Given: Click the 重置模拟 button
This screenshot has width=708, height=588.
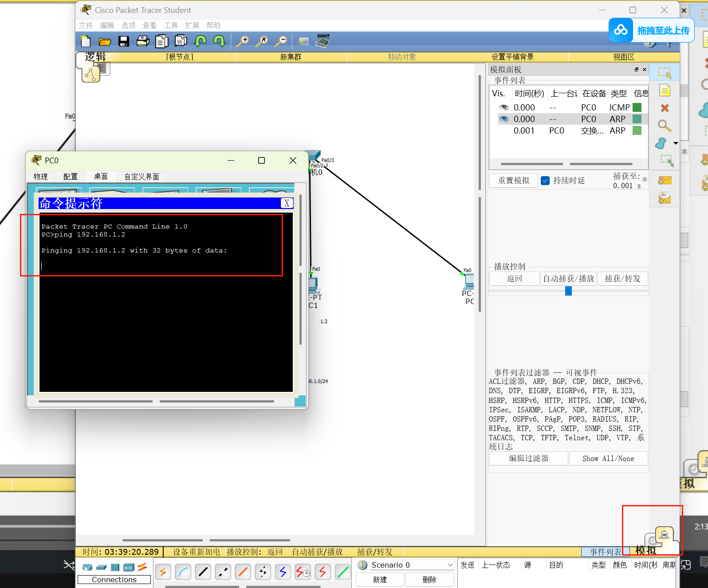Looking at the screenshot, I should click(x=514, y=181).
